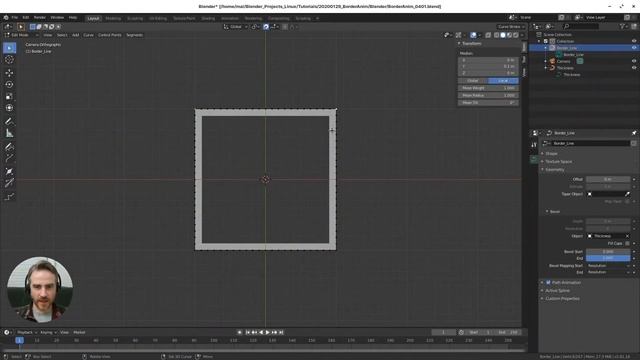640x360 pixels.
Task: Select the Extrude tool in toolbar
Action: (x=9, y=158)
